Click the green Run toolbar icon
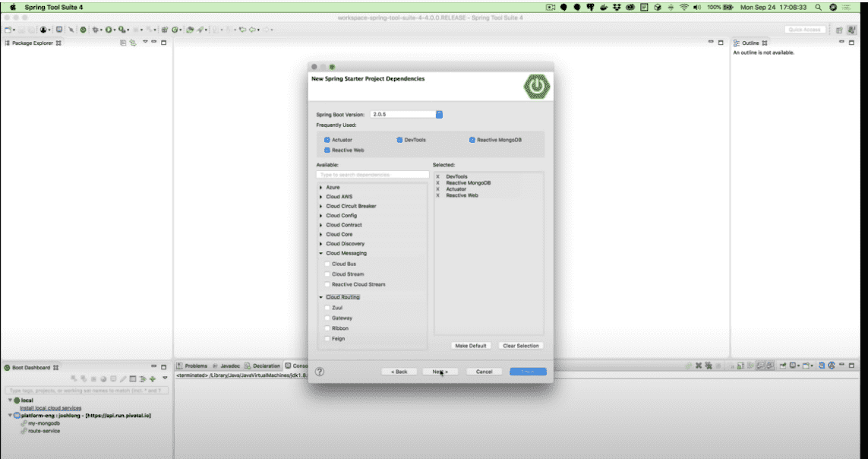The width and height of the screenshot is (868, 459). [109, 30]
